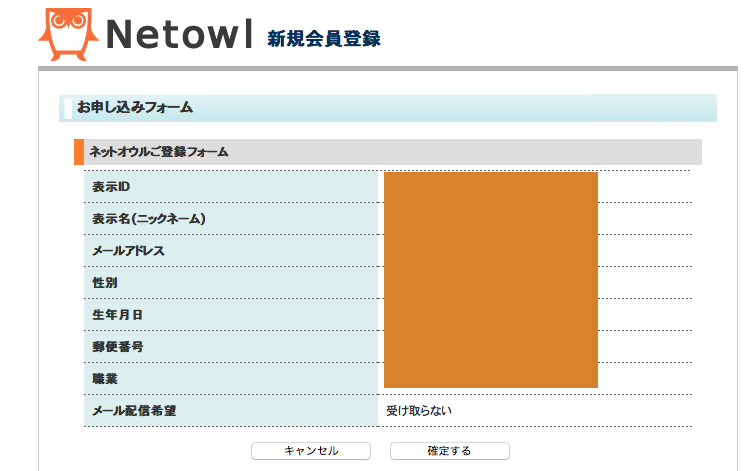Click the orange marker beside ネットオウルご登録フォーム
This screenshot has height=471, width=748.
[x=79, y=152]
